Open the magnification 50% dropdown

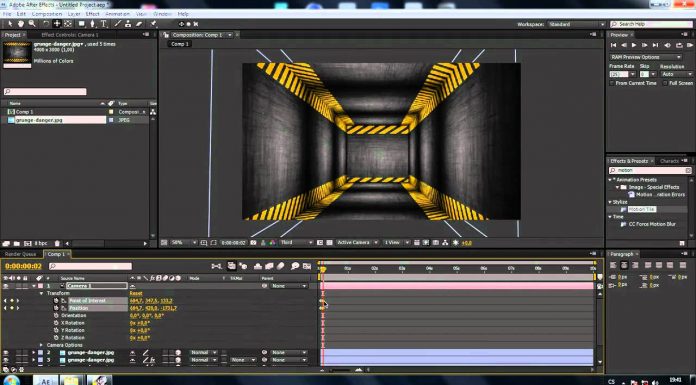pyautogui.click(x=184, y=242)
